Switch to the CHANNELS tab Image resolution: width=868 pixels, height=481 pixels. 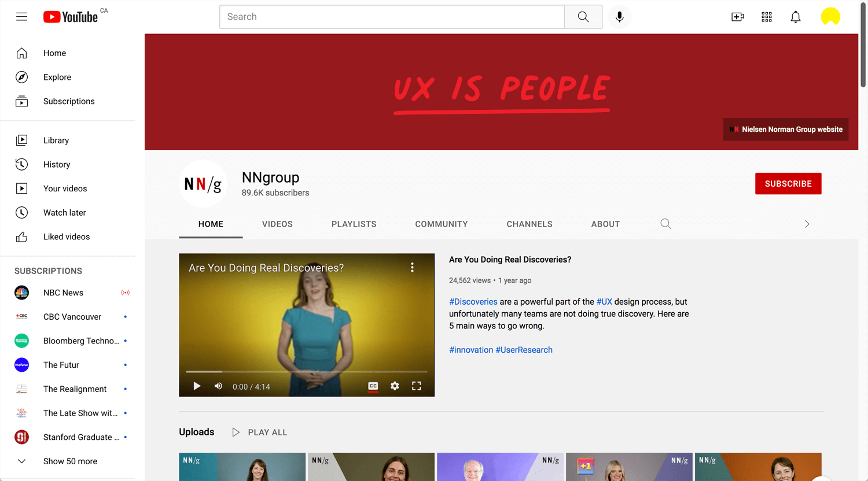pos(529,224)
